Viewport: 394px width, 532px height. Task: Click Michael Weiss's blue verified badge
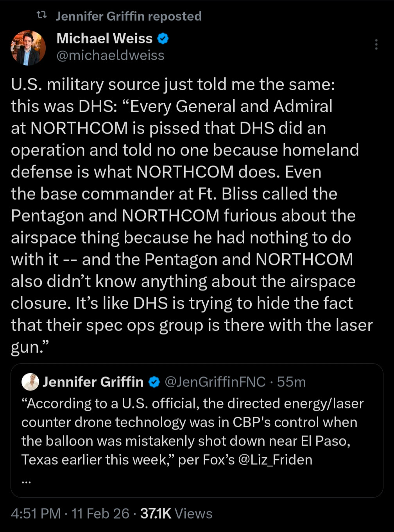click(x=163, y=39)
